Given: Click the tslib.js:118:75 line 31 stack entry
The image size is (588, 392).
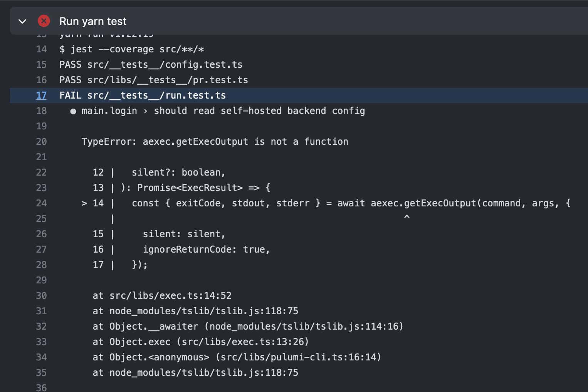Looking at the screenshot, I should pos(195,311).
